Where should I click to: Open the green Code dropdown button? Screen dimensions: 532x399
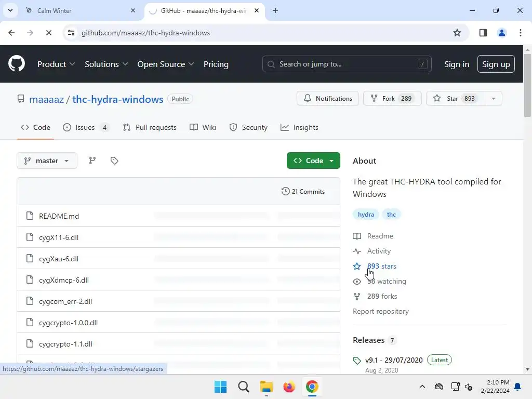313,161
